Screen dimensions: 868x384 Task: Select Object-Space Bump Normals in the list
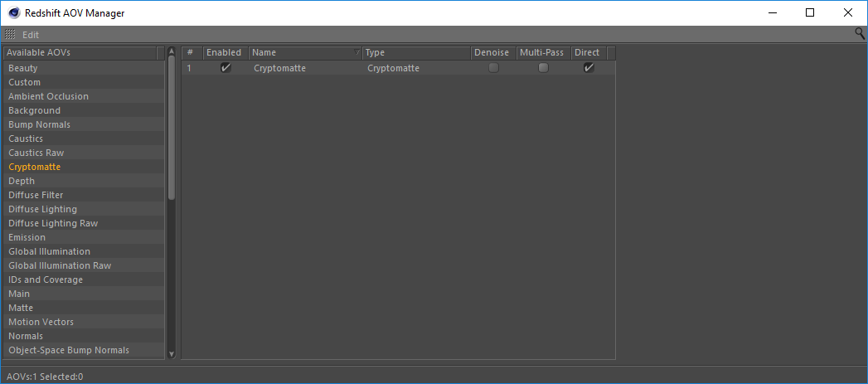point(69,350)
